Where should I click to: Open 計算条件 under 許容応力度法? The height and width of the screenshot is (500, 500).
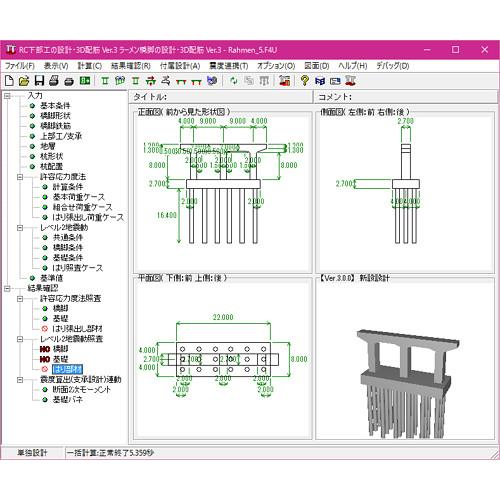click(68, 187)
